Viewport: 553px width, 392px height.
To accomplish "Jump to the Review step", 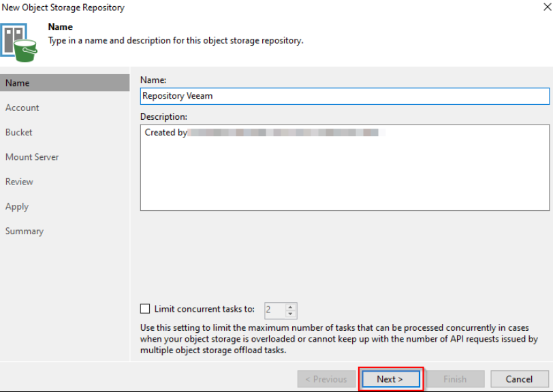I will tap(19, 182).
